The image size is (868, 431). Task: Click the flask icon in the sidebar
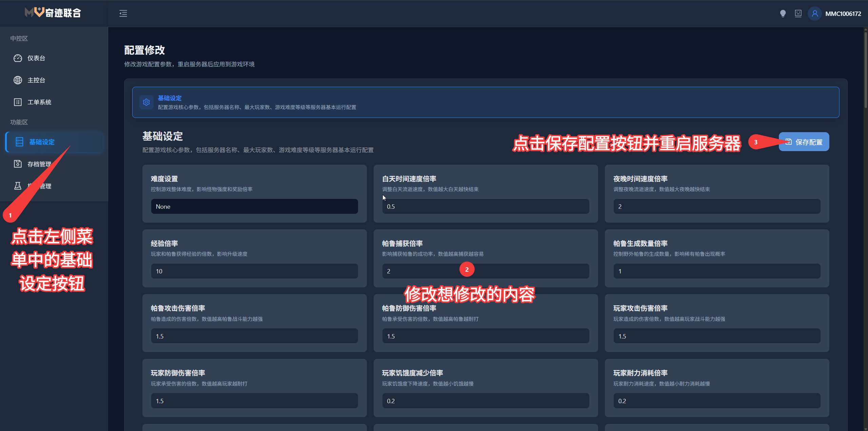[x=18, y=186]
